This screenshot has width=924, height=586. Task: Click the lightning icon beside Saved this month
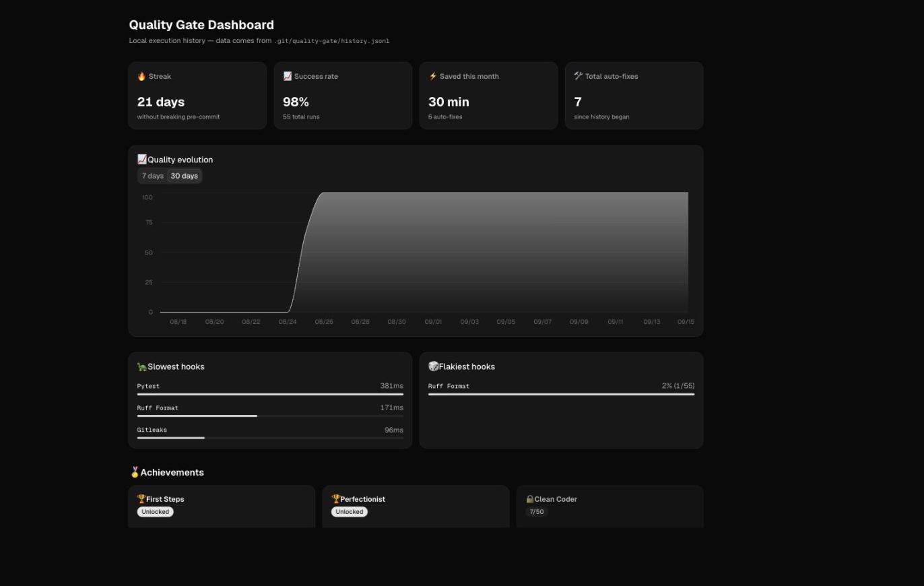(433, 76)
